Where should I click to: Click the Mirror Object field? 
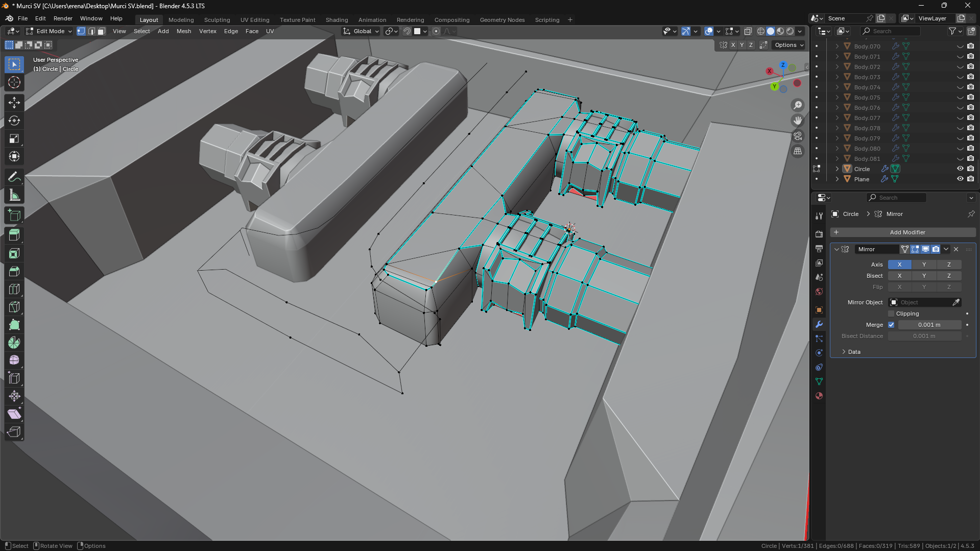(925, 302)
